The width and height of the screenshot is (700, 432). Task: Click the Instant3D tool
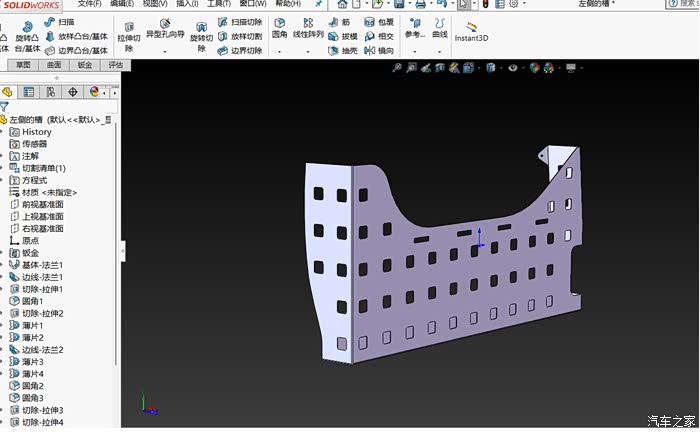tap(471, 30)
